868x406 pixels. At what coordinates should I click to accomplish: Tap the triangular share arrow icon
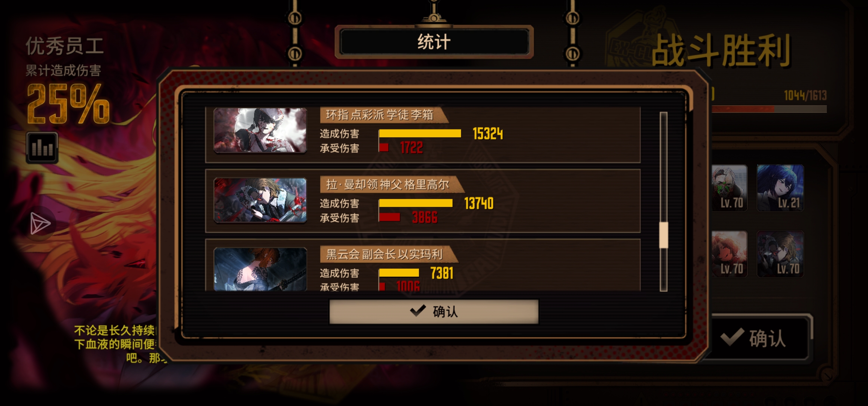[40, 223]
